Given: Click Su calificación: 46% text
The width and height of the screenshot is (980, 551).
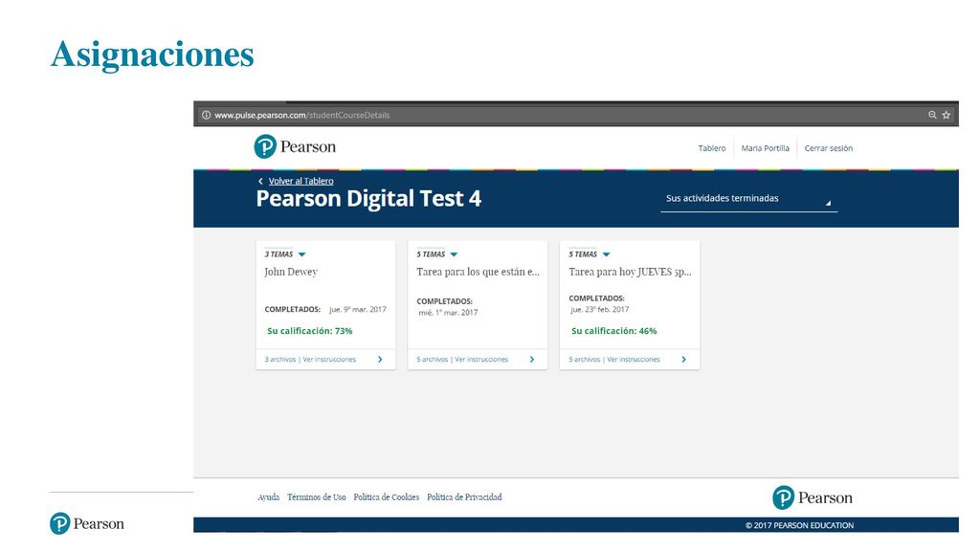Looking at the screenshot, I should (x=613, y=331).
